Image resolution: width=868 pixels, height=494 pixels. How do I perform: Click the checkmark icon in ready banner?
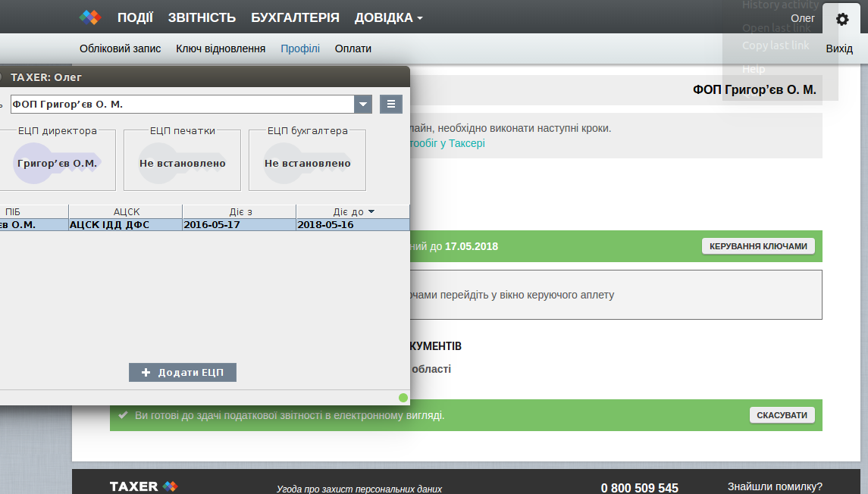123,415
